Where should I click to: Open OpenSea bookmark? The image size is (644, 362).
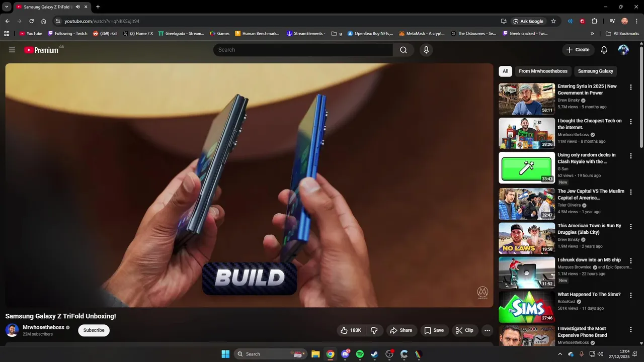pyautogui.click(x=370, y=34)
